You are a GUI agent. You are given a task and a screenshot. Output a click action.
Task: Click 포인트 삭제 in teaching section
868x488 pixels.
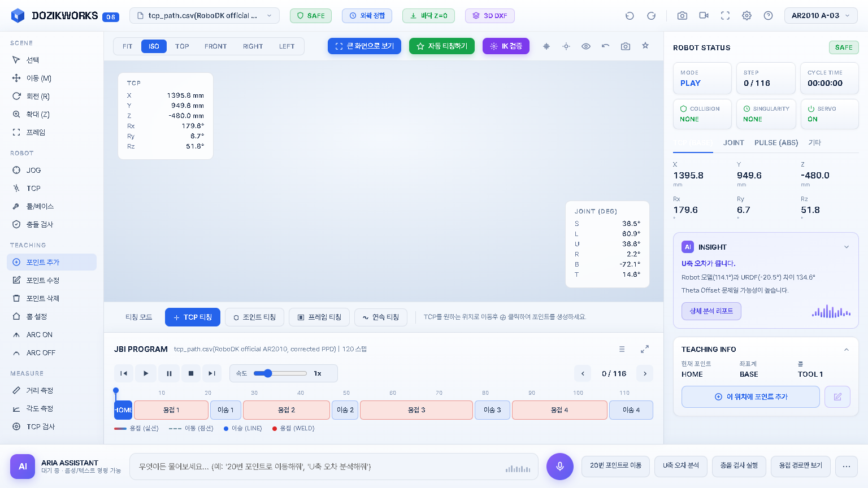(51, 298)
